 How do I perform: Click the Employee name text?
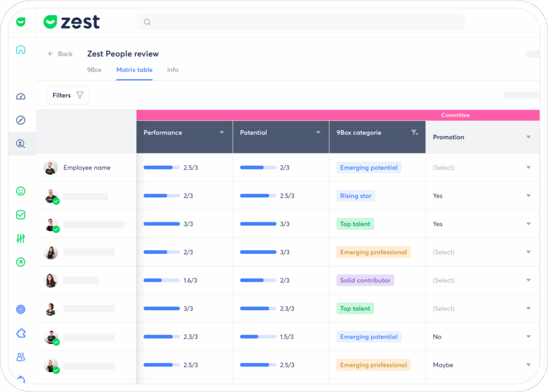coord(87,168)
